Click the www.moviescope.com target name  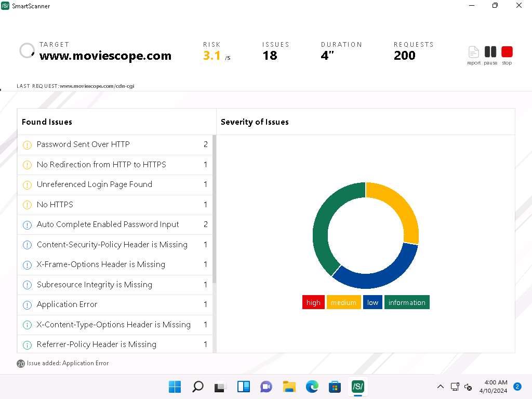point(105,56)
